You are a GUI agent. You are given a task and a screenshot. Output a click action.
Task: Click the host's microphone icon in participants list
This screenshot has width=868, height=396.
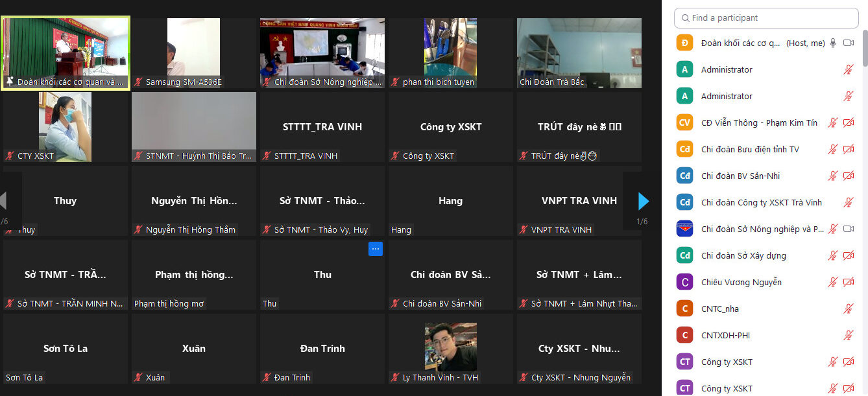coord(833,43)
